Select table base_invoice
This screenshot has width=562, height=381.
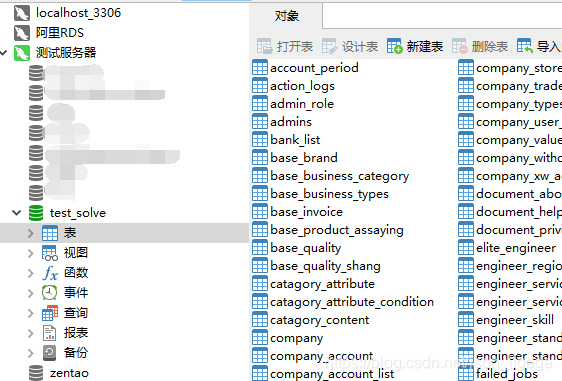[306, 212]
